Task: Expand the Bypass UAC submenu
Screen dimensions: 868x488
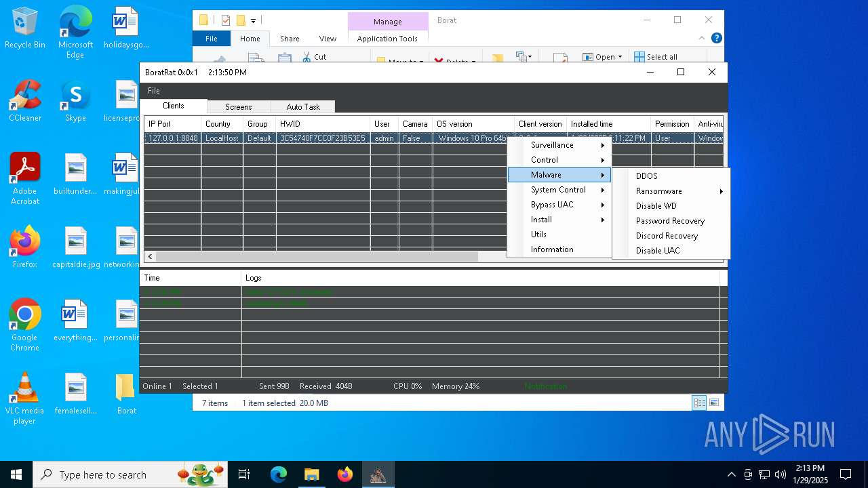Action: click(x=560, y=205)
